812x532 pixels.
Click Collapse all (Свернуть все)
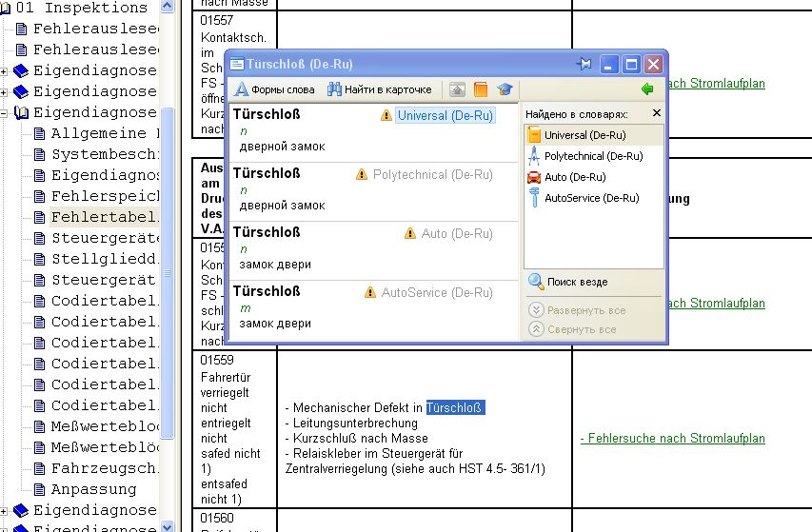tap(572, 329)
